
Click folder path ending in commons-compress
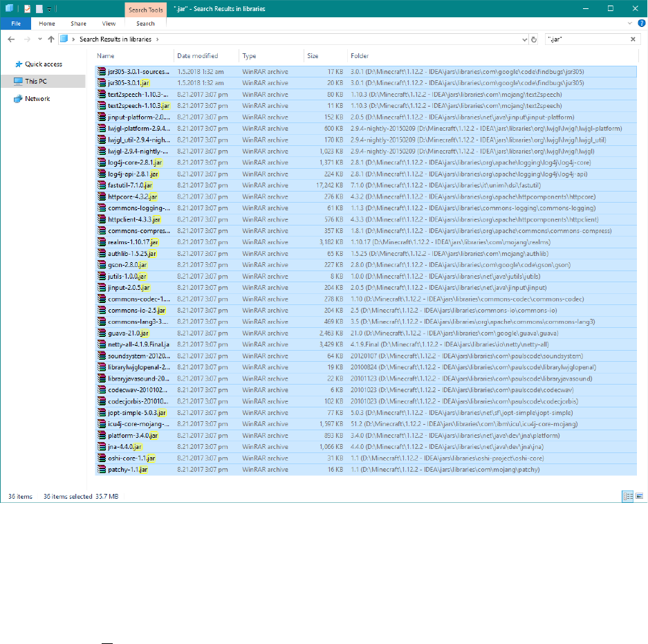(x=481, y=230)
